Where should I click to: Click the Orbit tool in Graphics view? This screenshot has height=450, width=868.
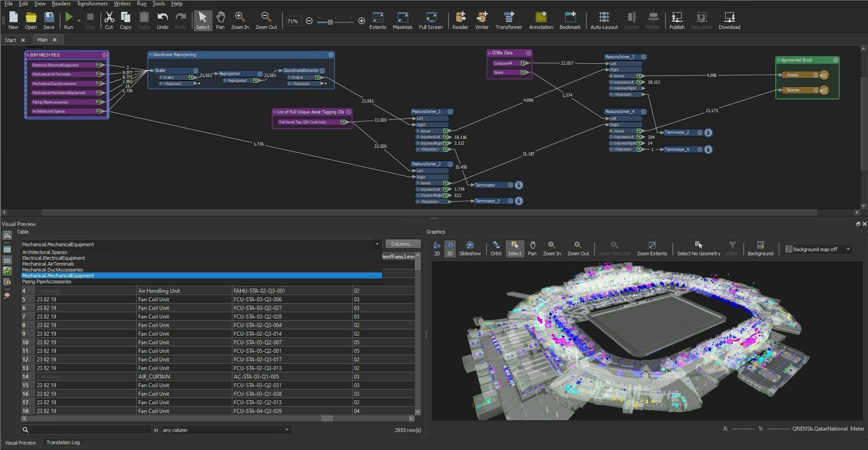point(496,248)
